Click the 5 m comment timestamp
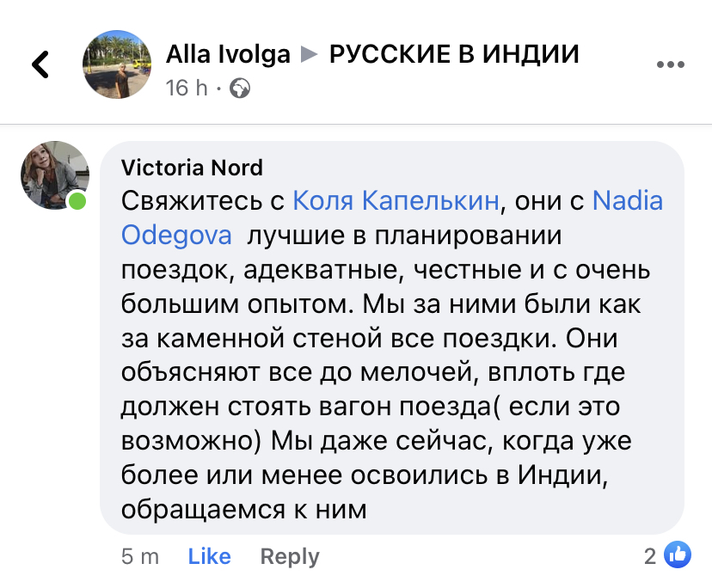Viewport: 712px width, 588px height. [x=140, y=556]
